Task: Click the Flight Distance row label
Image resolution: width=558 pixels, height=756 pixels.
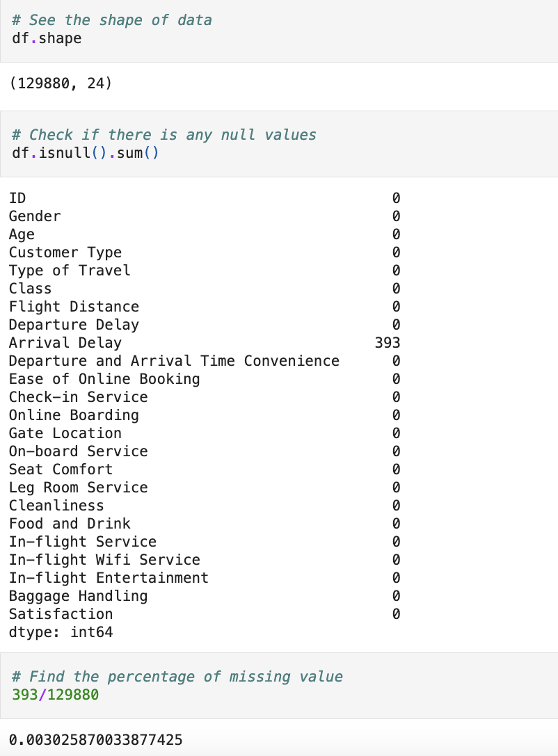Action: [74, 307]
